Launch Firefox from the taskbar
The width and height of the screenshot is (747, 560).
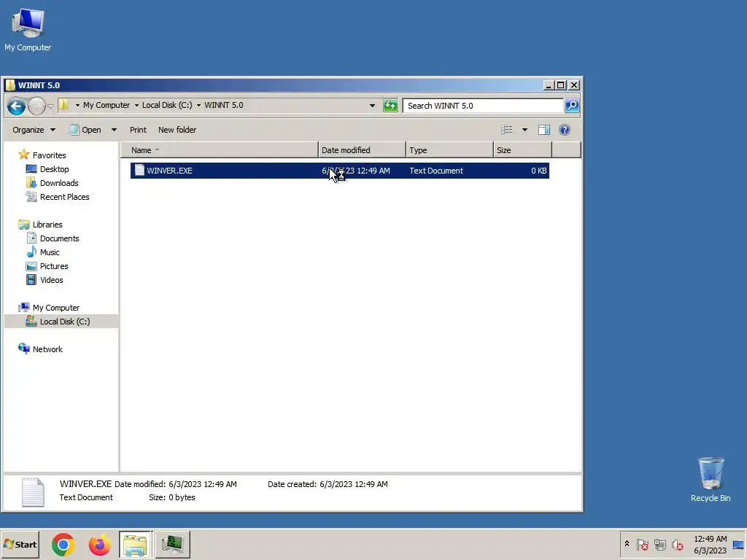tap(99, 544)
